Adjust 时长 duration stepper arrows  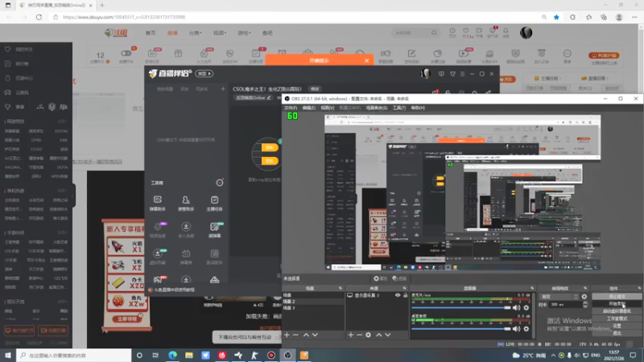pyautogui.click(x=585, y=305)
